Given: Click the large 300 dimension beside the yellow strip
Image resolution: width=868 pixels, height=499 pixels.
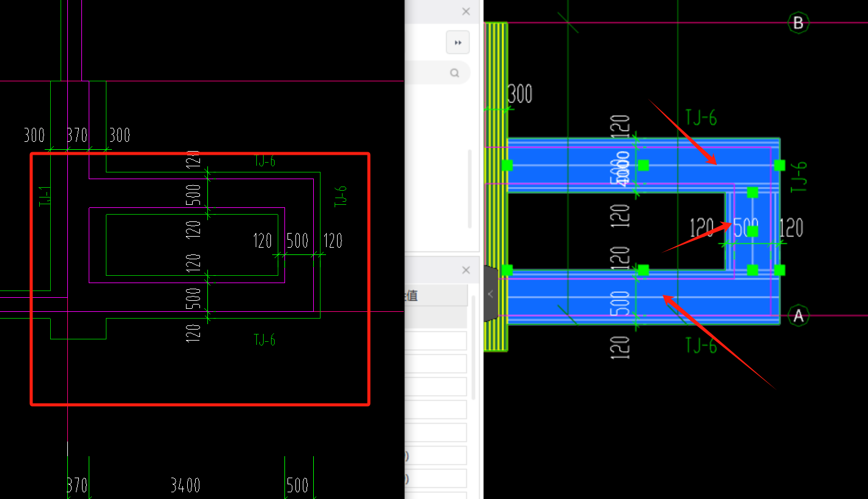Looking at the screenshot, I should [x=520, y=94].
